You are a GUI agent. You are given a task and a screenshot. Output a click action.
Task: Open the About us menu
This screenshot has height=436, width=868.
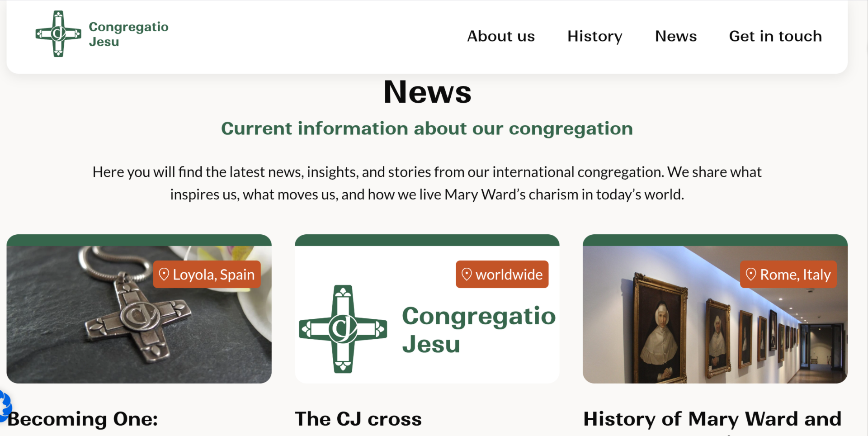tap(500, 36)
